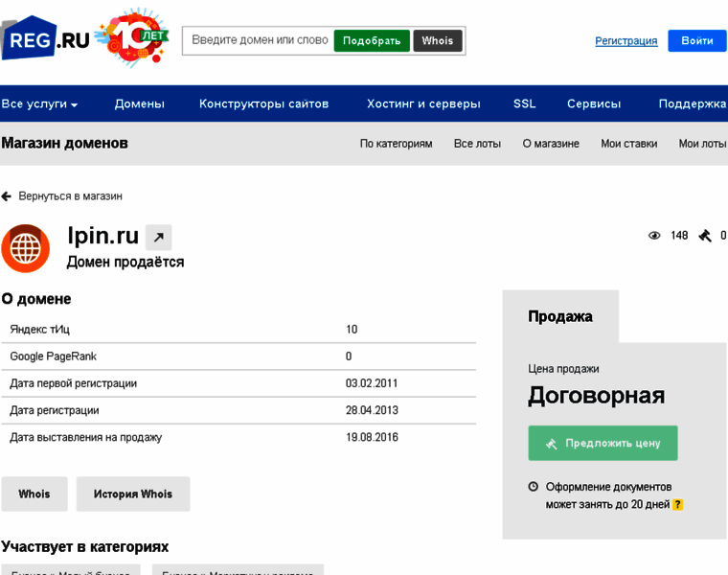The width and height of the screenshot is (728, 575).
Task: Click the dark Whois search button
Action: click(x=438, y=41)
